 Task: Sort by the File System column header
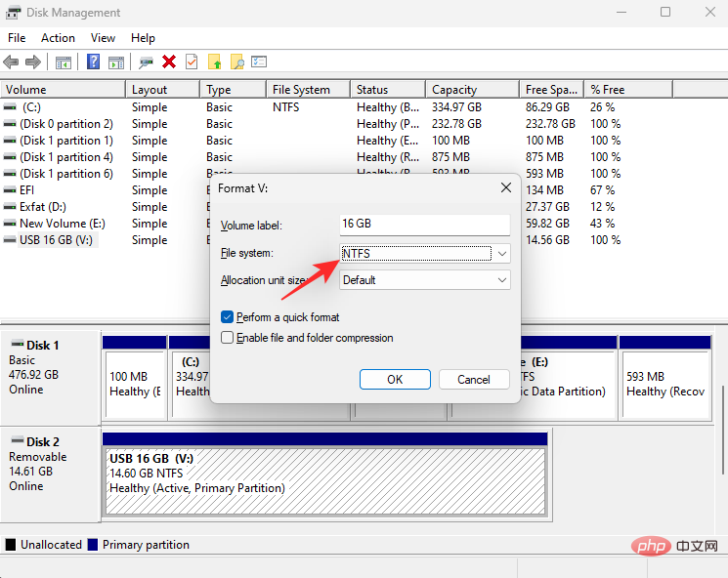pyautogui.click(x=308, y=90)
